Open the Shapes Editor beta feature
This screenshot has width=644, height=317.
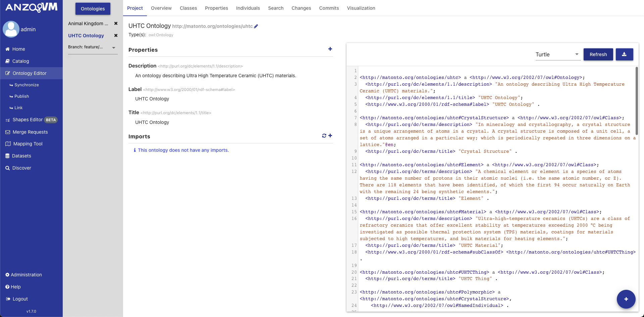point(28,120)
